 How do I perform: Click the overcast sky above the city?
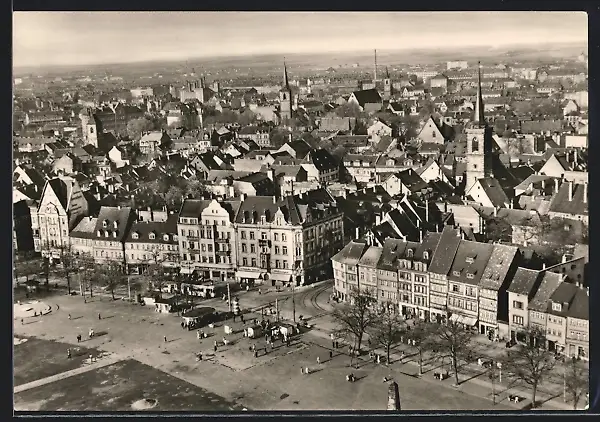(x=300, y=35)
